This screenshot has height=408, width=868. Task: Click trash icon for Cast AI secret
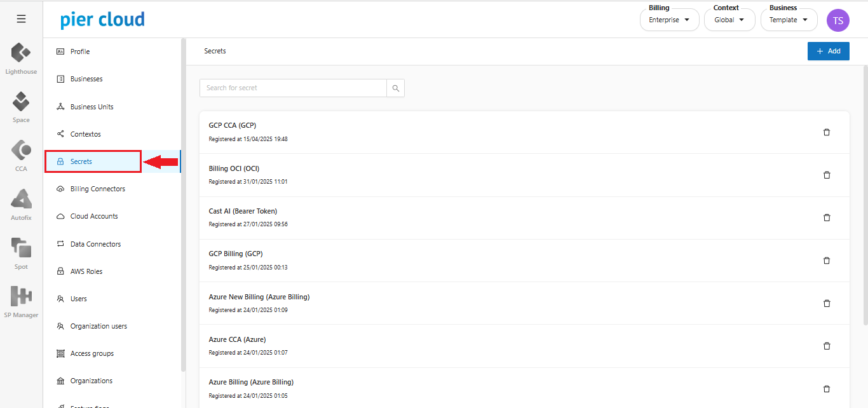(x=827, y=217)
